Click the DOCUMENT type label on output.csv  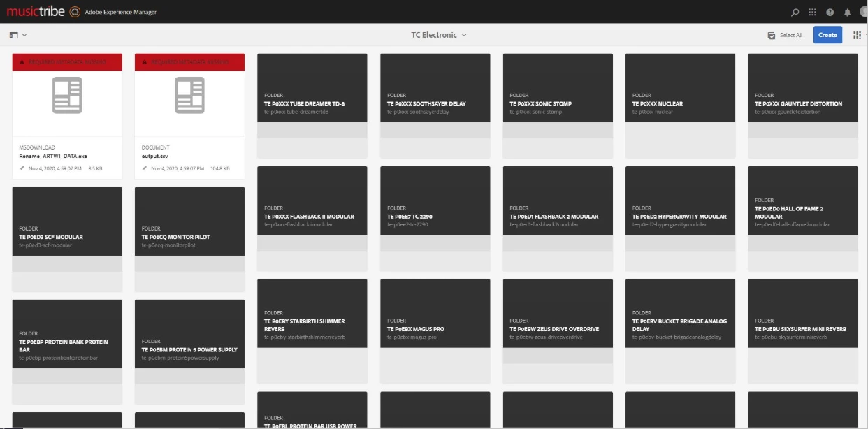tap(155, 147)
